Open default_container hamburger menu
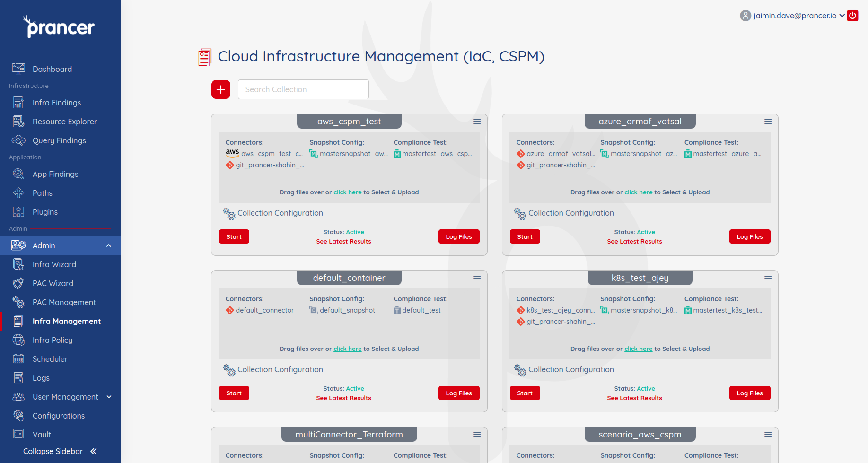This screenshot has height=463, width=868. 477,278
